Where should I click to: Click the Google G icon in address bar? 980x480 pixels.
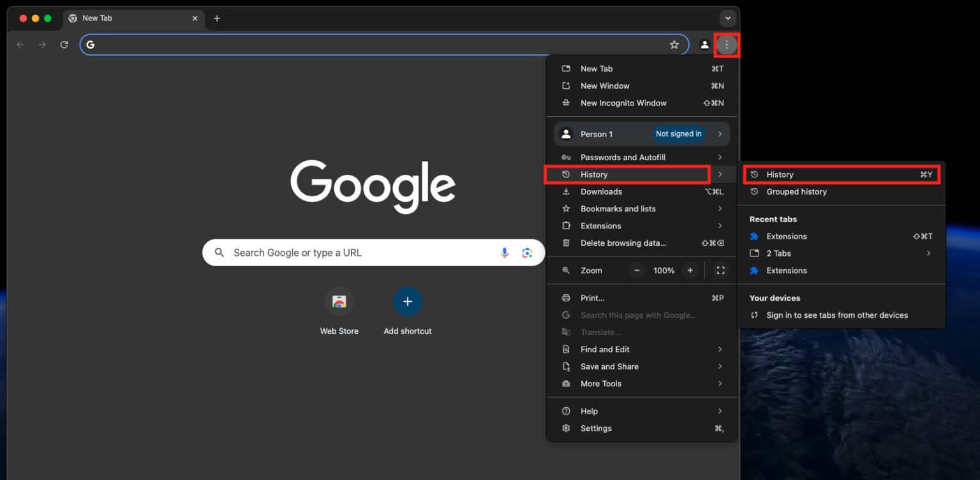tap(90, 45)
